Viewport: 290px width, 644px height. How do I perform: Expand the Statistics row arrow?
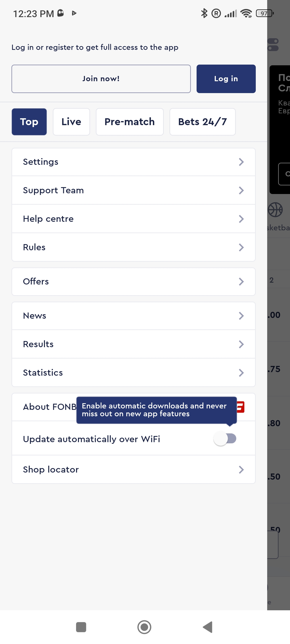241,373
